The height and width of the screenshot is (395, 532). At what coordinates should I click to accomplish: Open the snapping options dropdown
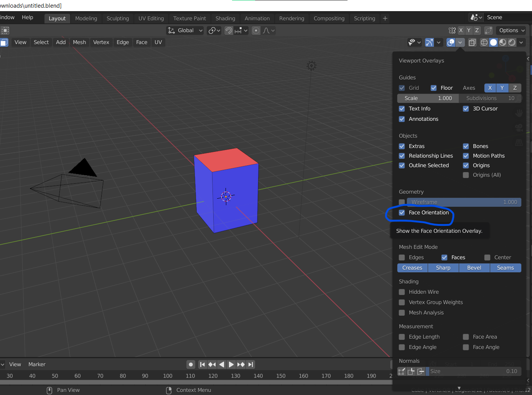click(241, 30)
